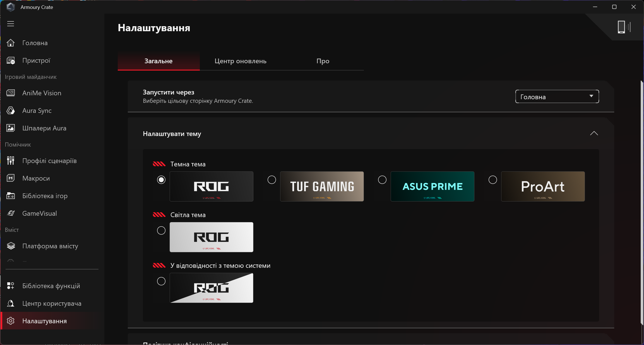This screenshot has height=345, width=644.
Task: Choose the system theme matching radio
Action: point(161,281)
